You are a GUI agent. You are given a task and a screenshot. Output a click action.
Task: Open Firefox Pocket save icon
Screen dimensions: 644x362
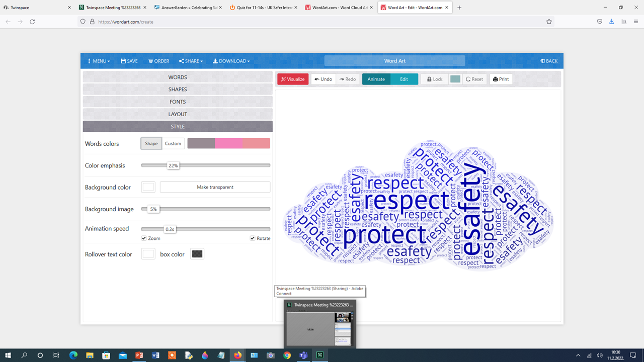point(600,22)
